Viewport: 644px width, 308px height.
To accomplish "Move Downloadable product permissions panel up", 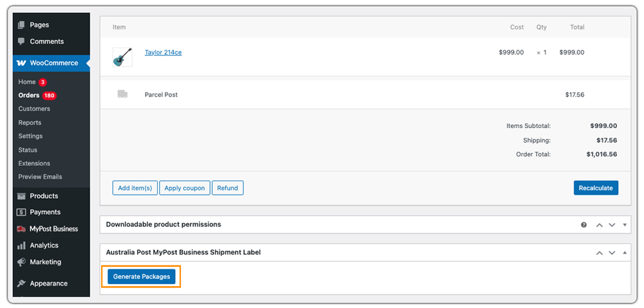I will (600, 225).
